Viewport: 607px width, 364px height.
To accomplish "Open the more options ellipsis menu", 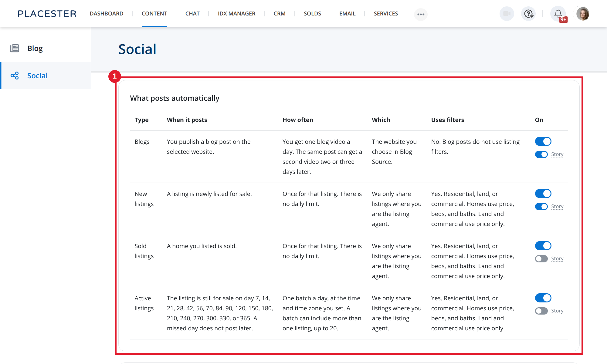I will 421,14.
